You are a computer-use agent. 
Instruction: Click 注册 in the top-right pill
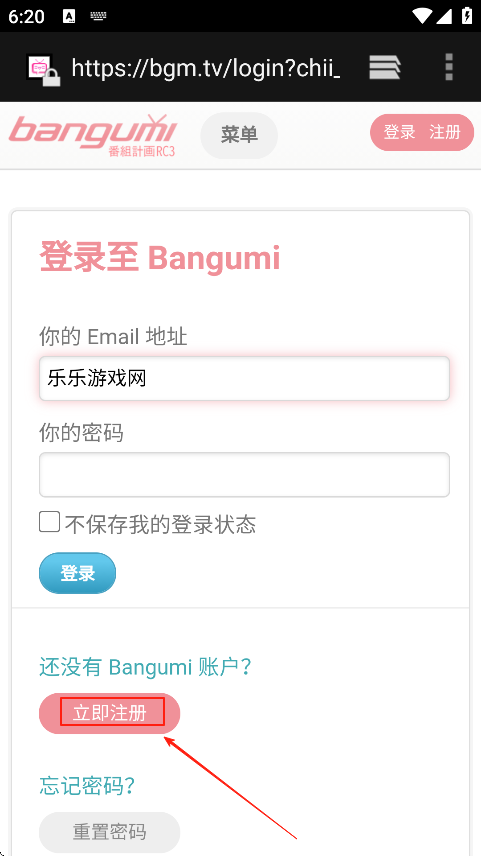point(444,132)
